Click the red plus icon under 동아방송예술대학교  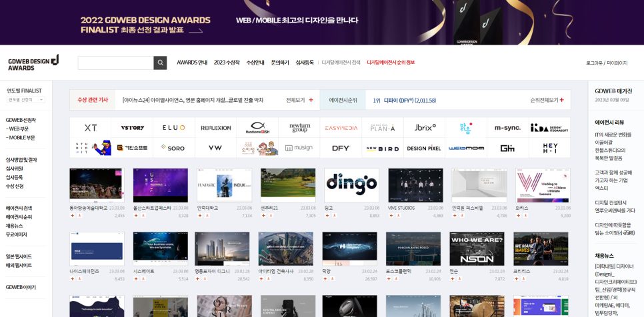coord(72,215)
